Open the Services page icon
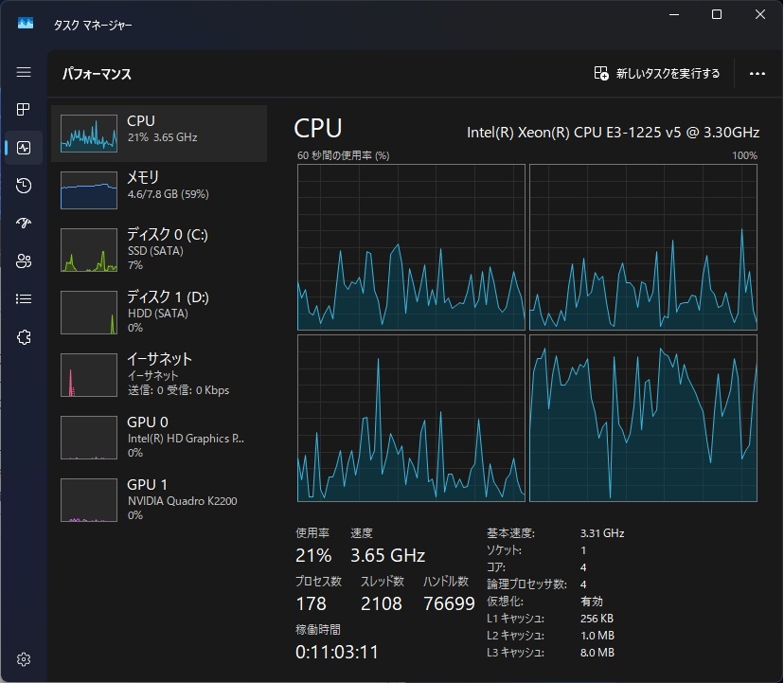The width and height of the screenshot is (784, 683). point(24,337)
